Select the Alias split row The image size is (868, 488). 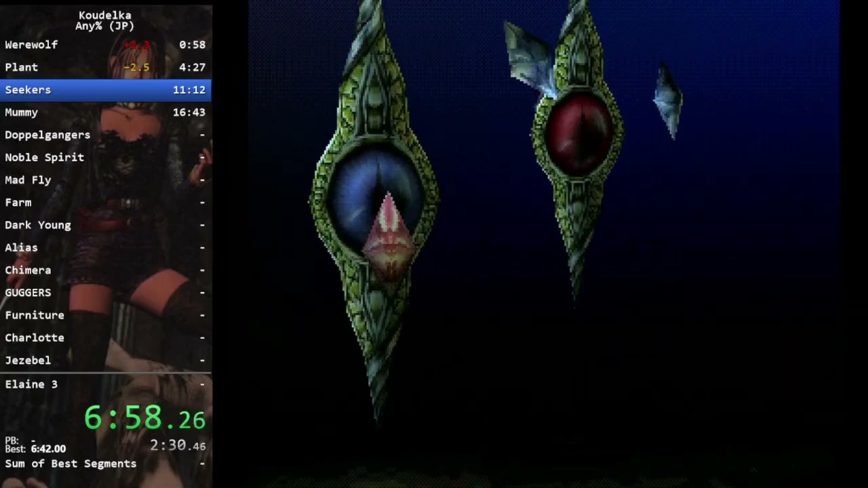pyautogui.click(x=106, y=247)
